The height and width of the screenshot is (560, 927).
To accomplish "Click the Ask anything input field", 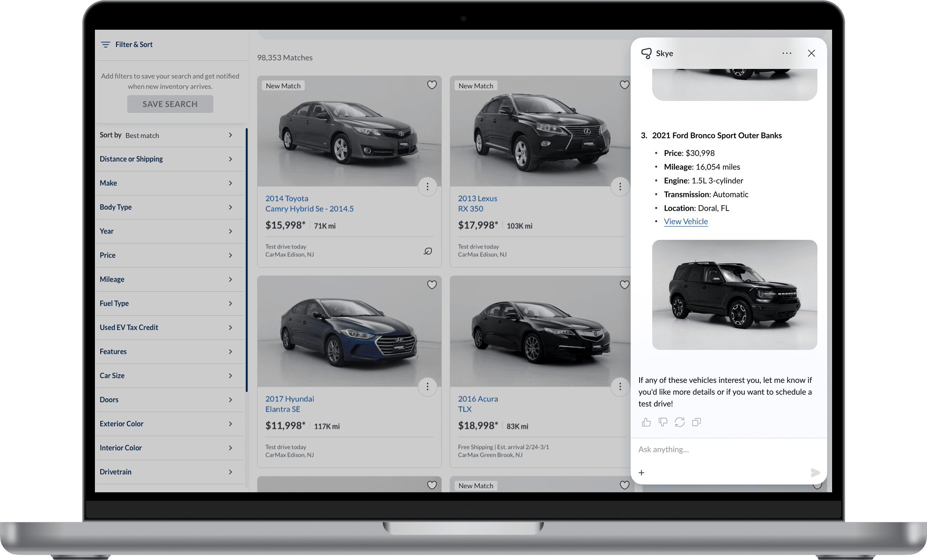I will coord(728,450).
